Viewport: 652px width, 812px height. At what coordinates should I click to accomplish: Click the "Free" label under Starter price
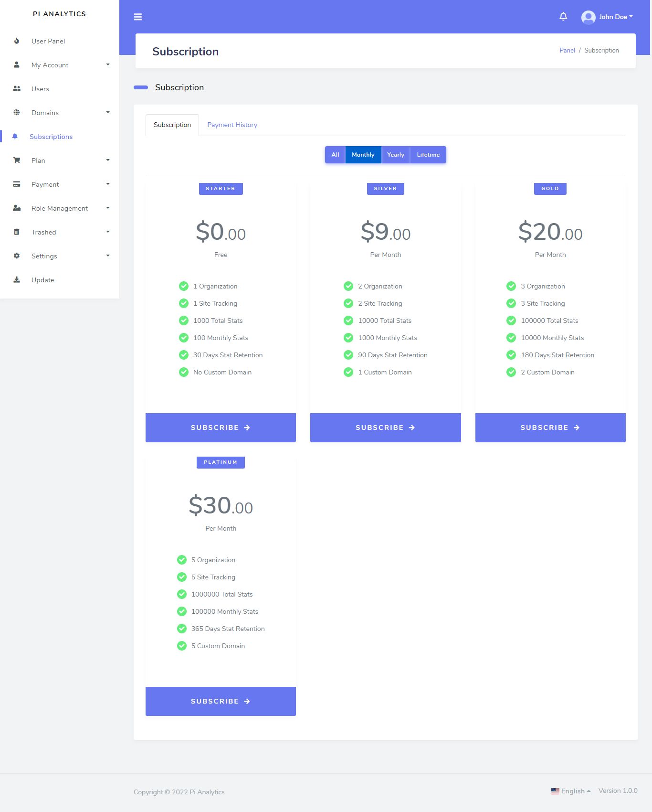coord(221,255)
